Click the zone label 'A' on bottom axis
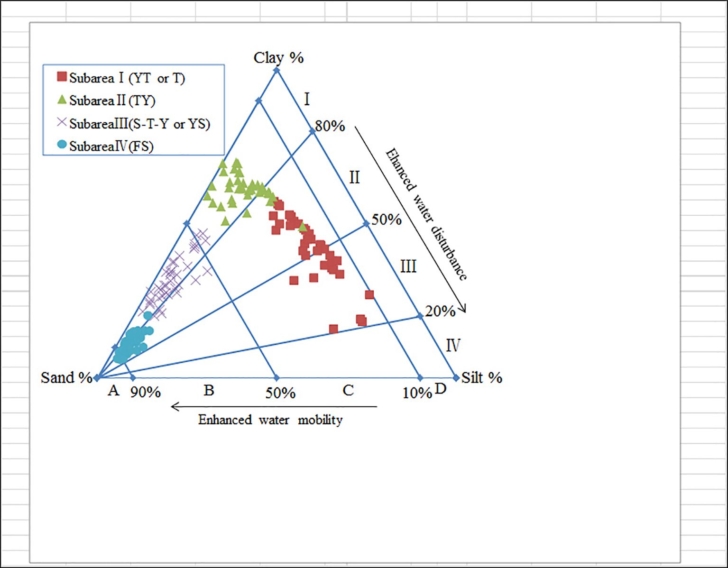 click(113, 390)
